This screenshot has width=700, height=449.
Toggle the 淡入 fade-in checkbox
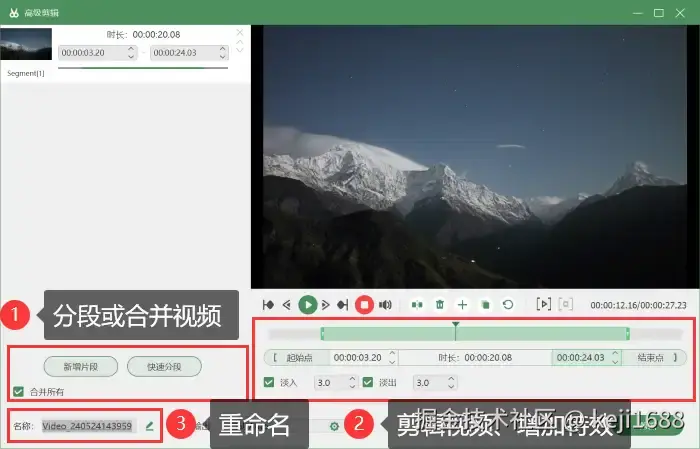coord(269,382)
